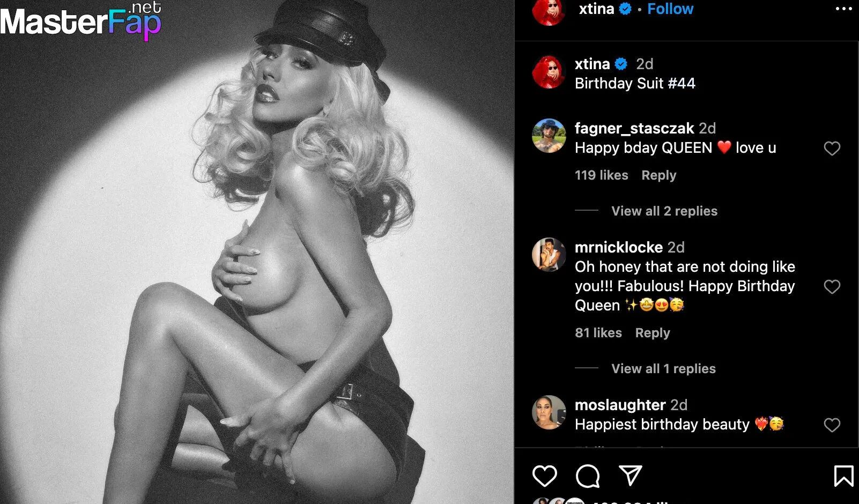Like moslaughter's comment heart

click(x=832, y=425)
